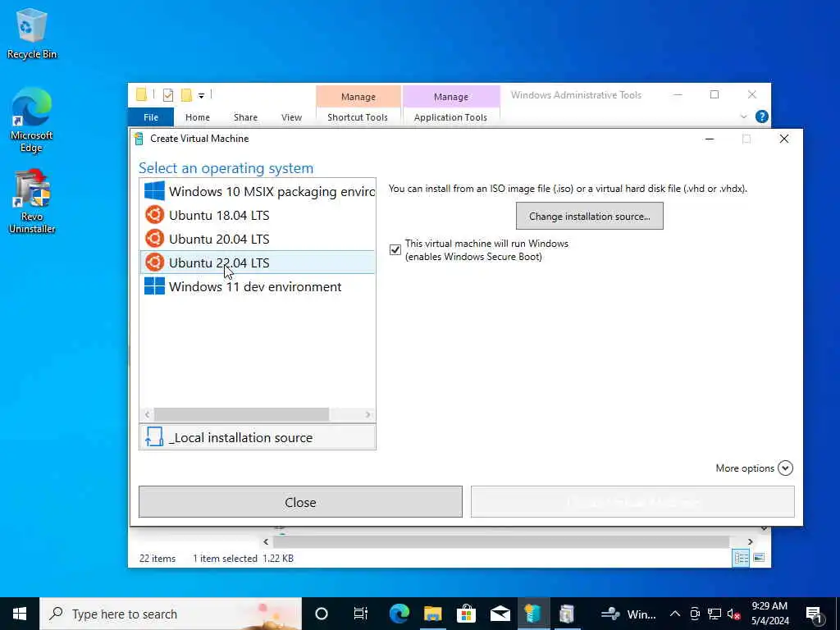Screen dimensions: 840x630
Task: Open the Home ribbon tab
Action: [198, 117]
